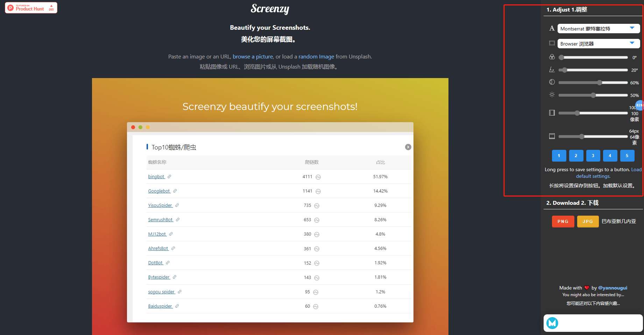The image size is (644, 335).
Task: Open the sogou spider link
Action: click(161, 292)
